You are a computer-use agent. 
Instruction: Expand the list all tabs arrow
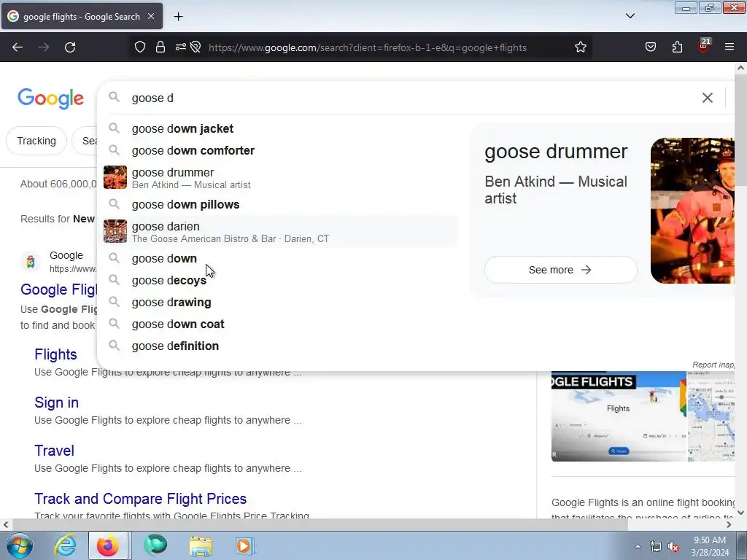630,16
